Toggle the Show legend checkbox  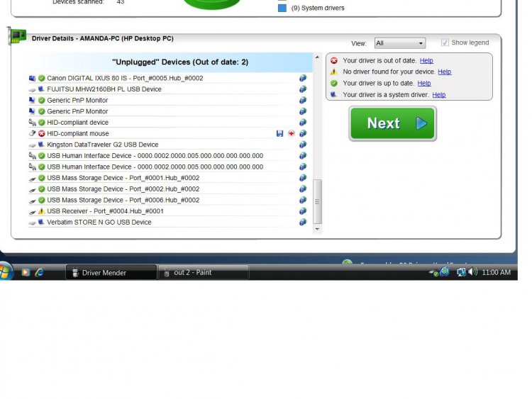pos(445,43)
